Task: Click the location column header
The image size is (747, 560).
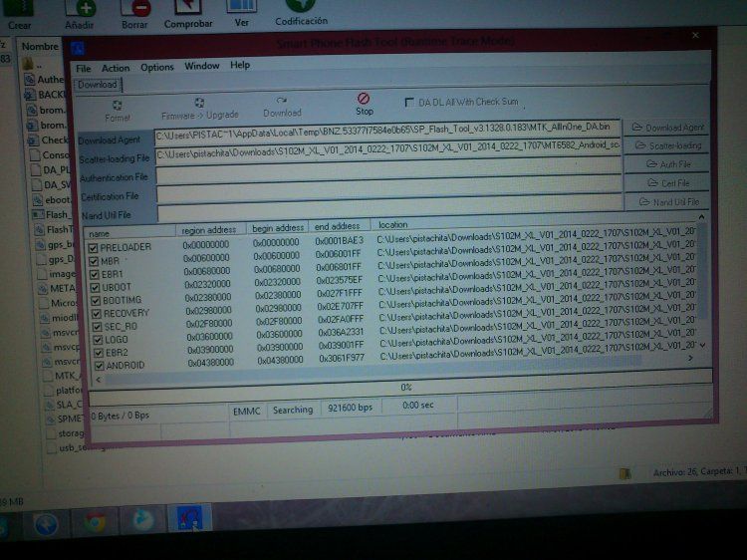Action: (534, 222)
